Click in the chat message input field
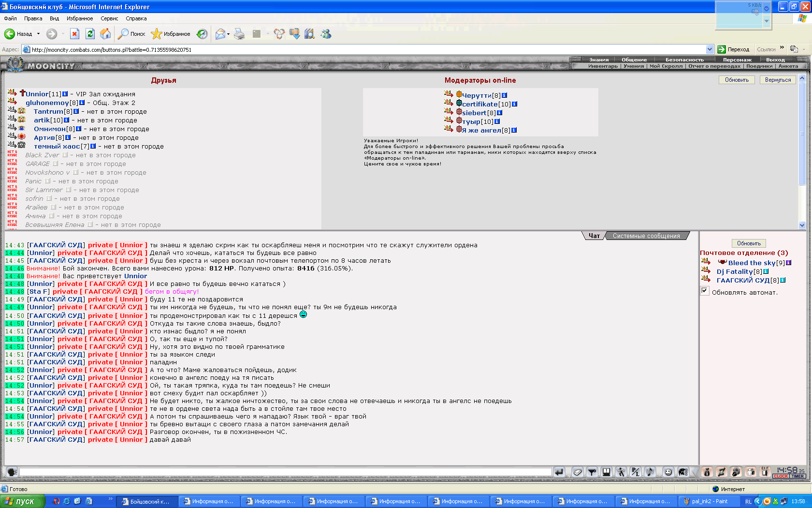The image size is (812, 508). 285,472
